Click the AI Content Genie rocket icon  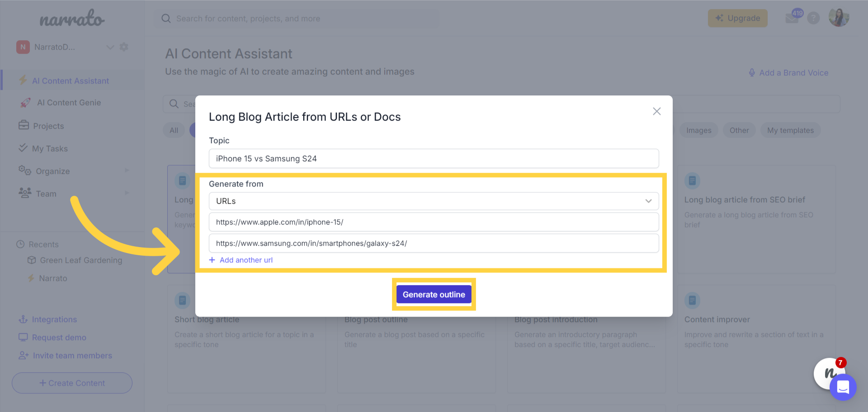(x=25, y=103)
